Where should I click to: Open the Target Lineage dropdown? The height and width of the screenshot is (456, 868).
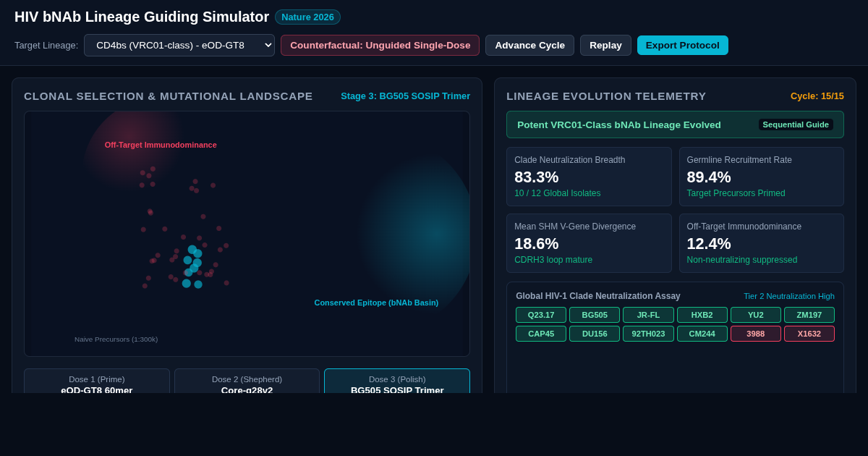179,45
